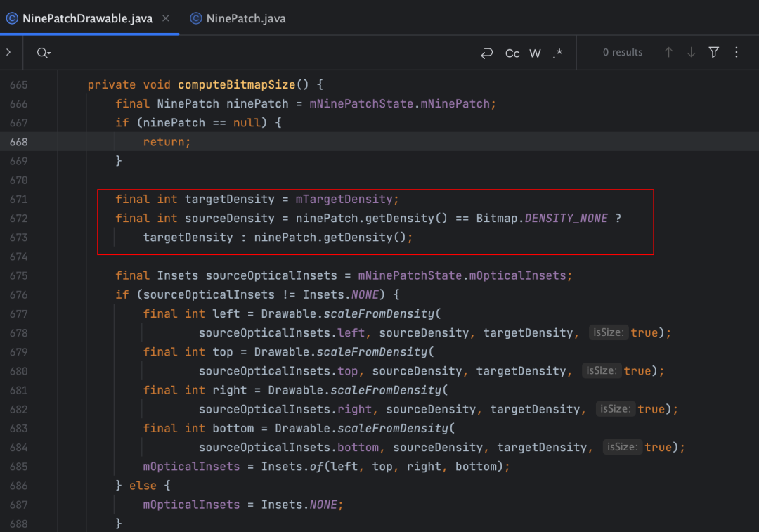The image size is (759, 532).
Task: Open the more options kebab menu
Action: point(737,52)
